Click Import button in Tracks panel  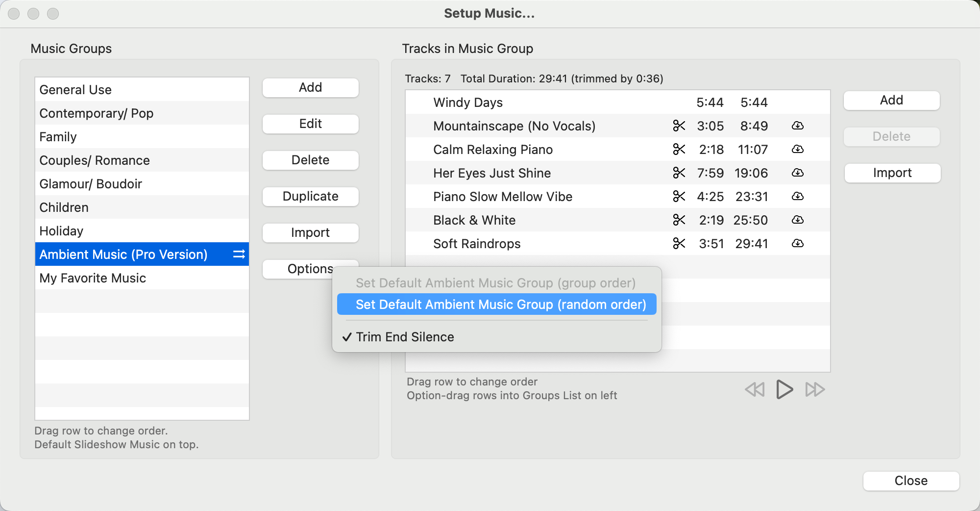[x=892, y=173]
